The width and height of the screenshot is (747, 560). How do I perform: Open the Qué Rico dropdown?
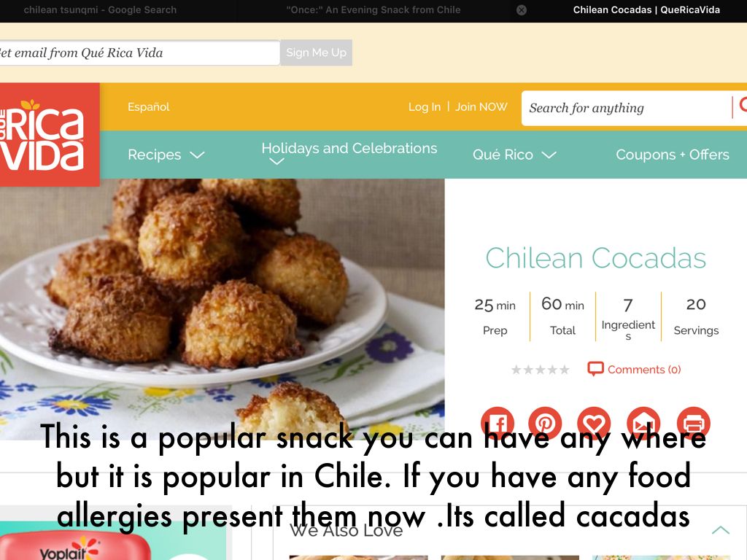click(514, 155)
